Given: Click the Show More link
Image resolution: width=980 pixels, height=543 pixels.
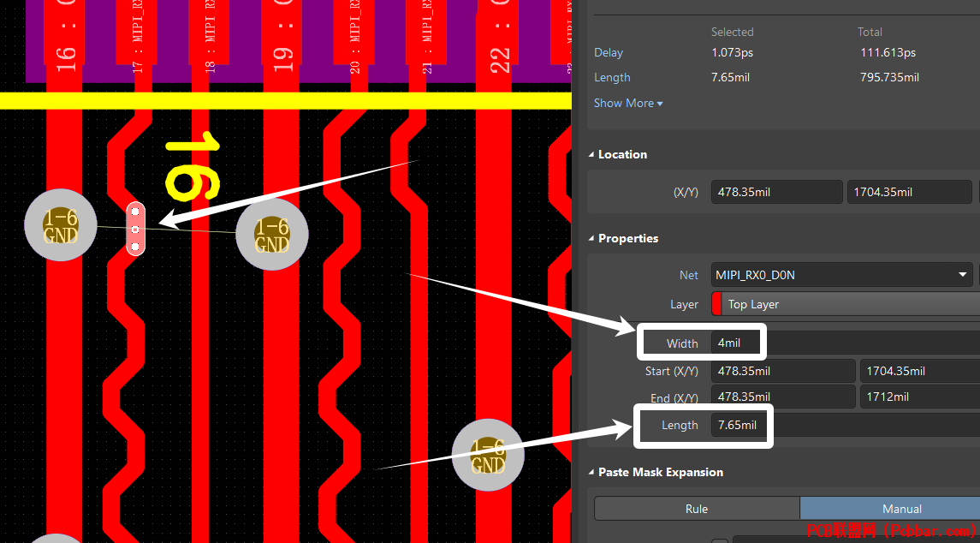Looking at the screenshot, I should coord(628,104).
